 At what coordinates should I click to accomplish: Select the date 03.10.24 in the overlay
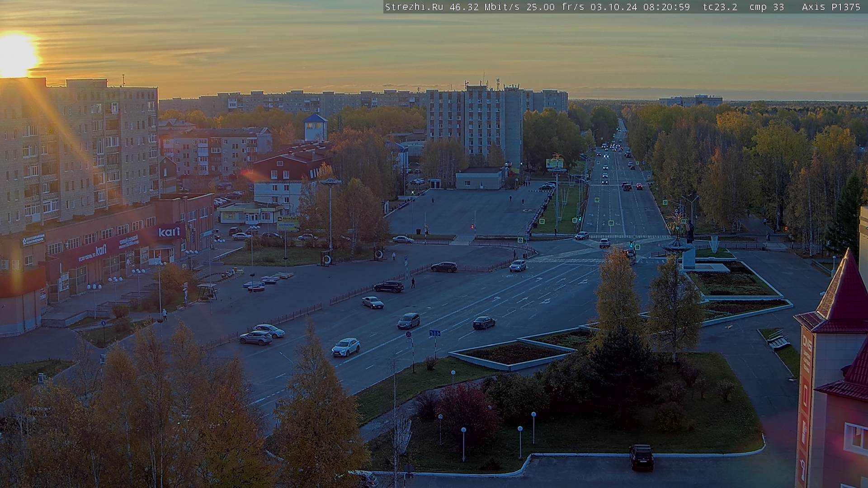614,7
